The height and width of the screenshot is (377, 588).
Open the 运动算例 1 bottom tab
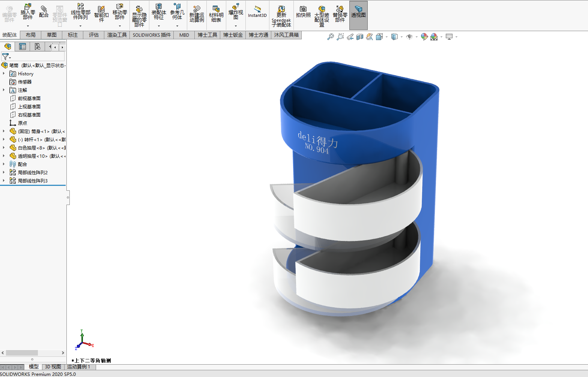click(78, 367)
